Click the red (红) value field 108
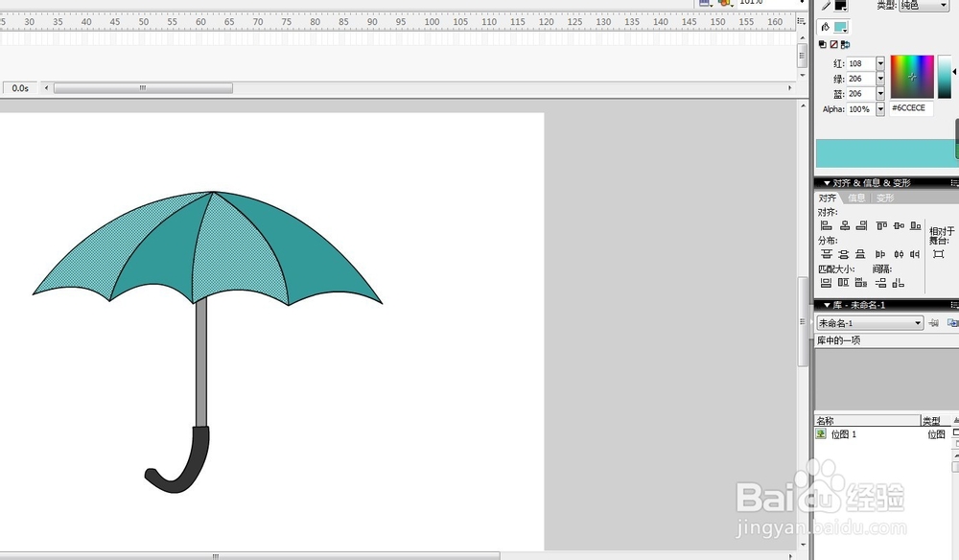This screenshot has width=959, height=560. click(x=861, y=63)
